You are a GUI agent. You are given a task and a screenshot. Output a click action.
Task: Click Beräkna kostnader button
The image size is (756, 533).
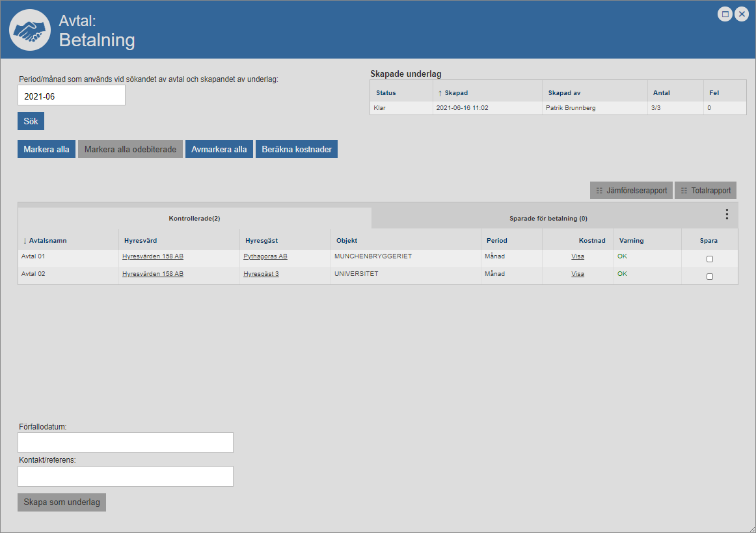pyautogui.click(x=296, y=149)
